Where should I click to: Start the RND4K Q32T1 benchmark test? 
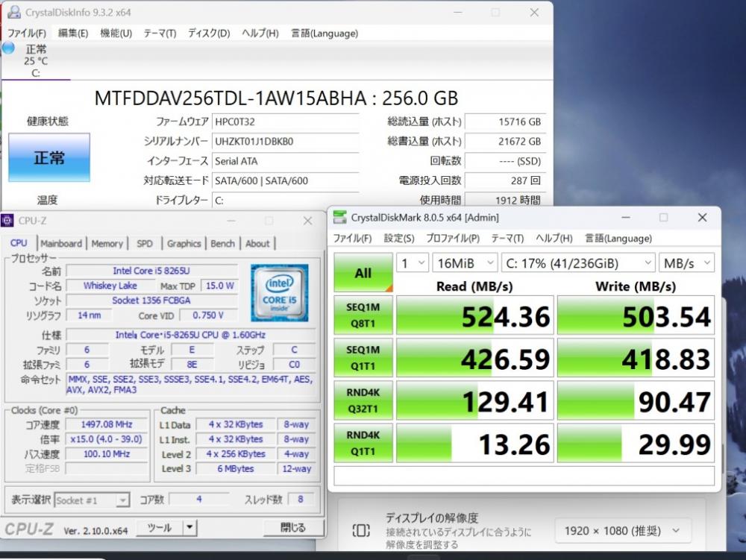tap(363, 400)
